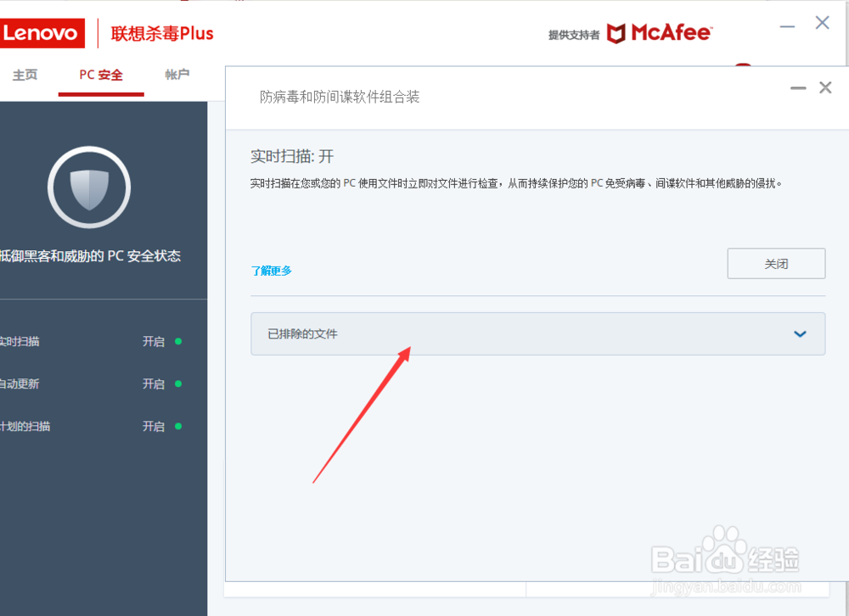
Task: Toggle the 实时扫描 green status indicator
Action: coord(177,341)
